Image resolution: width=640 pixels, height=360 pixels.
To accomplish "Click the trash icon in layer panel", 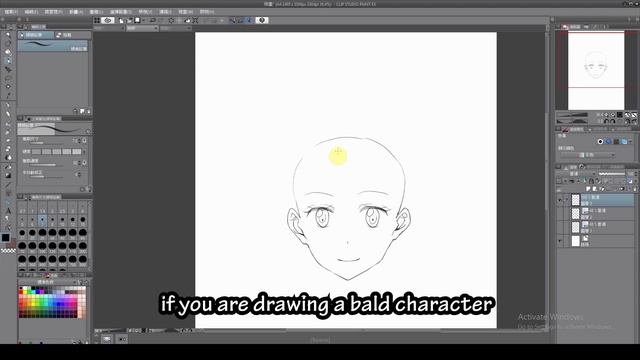I will [635, 189].
